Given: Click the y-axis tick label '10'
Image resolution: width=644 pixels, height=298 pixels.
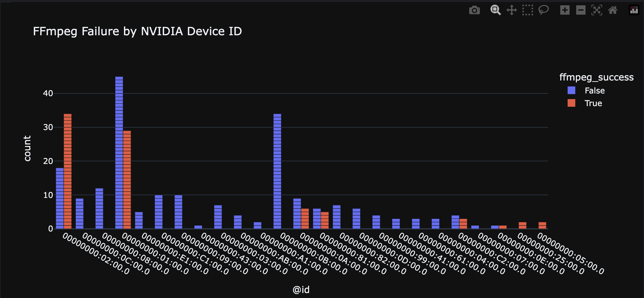Looking at the screenshot, I should [x=48, y=195].
